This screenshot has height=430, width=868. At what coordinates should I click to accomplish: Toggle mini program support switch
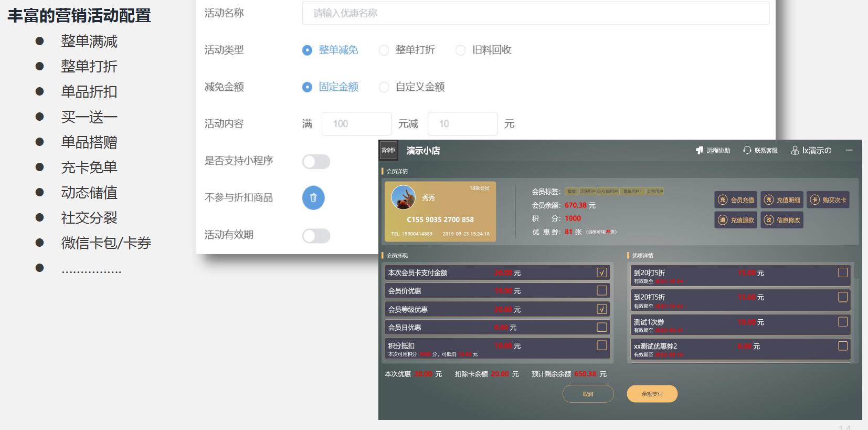pyautogui.click(x=316, y=162)
